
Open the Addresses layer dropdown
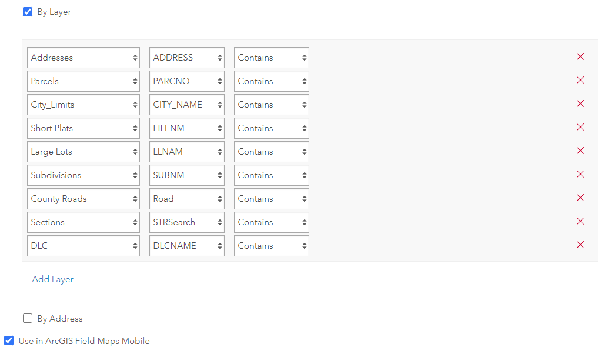coord(83,58)
